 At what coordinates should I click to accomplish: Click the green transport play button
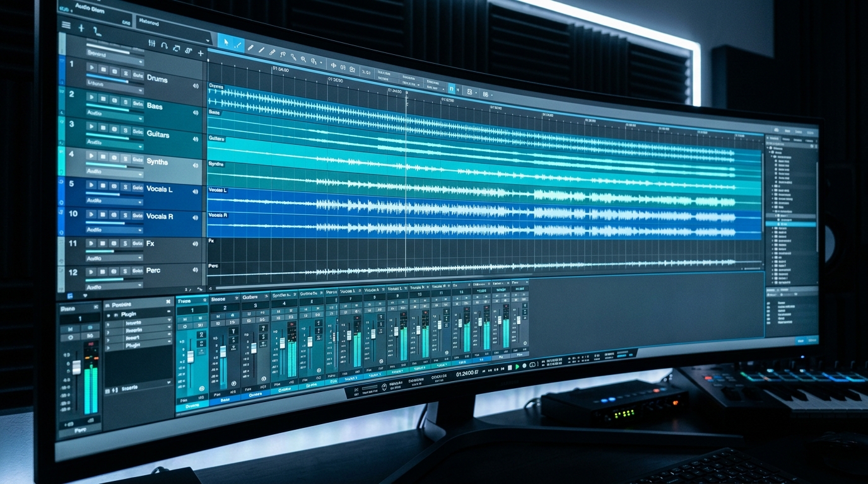pos(517,366)
